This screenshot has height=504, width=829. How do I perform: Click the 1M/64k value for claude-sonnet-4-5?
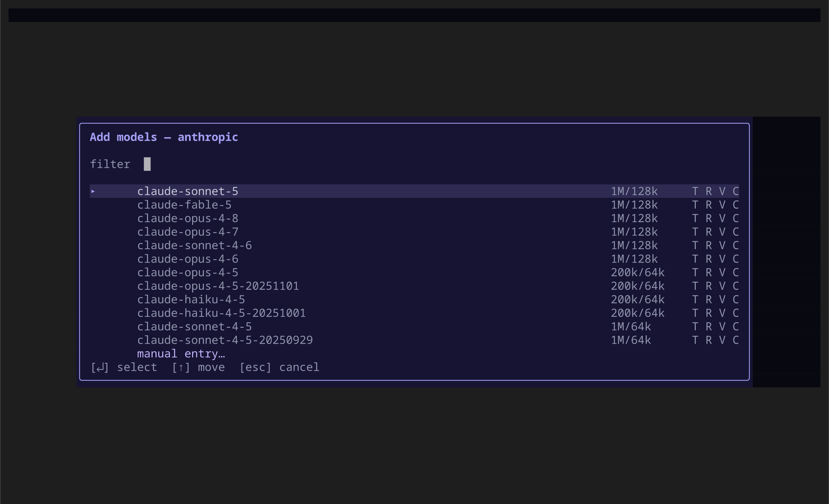(x=631, y=327)
